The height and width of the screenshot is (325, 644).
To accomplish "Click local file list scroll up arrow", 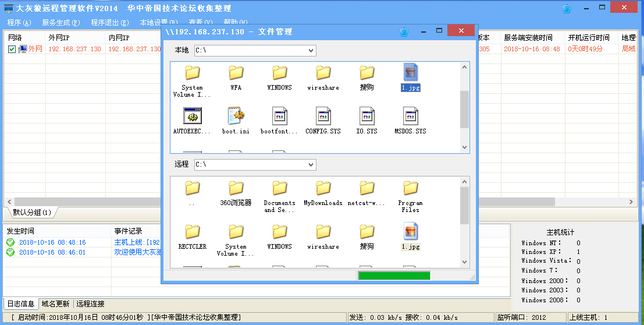I will (464, 67).
